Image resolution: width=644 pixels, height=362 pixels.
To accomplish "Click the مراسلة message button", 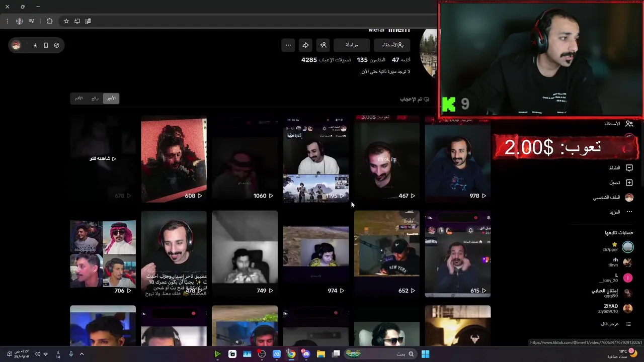I will pos(352,45).
